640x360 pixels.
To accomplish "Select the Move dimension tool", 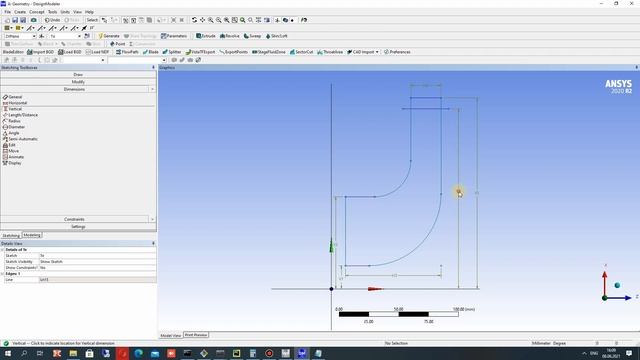I will click(11, 151).
